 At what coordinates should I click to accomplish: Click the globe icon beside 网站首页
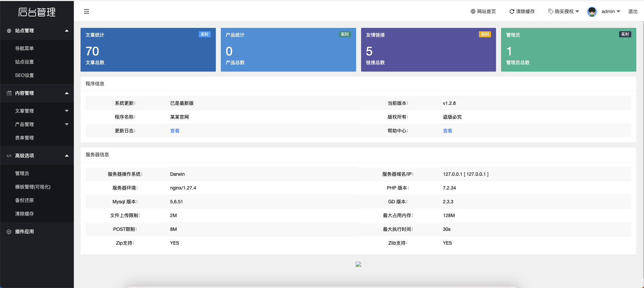click(x=473, y=11)
